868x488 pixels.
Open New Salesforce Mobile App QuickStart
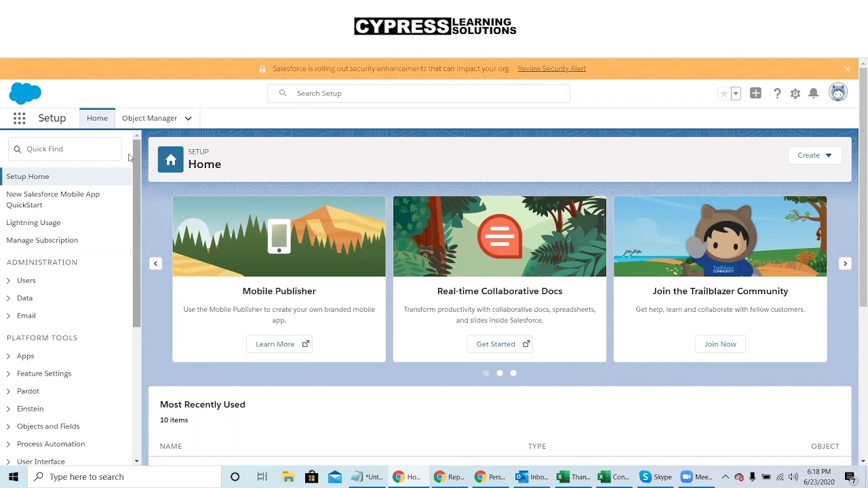click(x=53, y=199)
